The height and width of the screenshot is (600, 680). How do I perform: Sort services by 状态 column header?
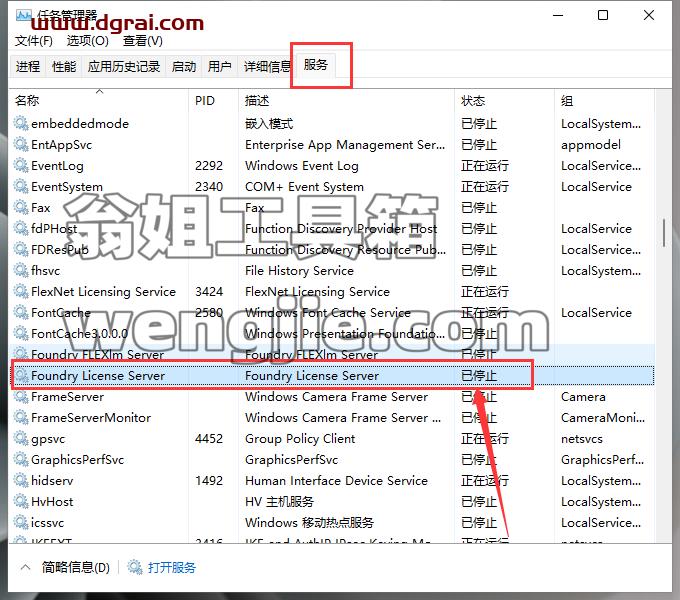(473, 101)
